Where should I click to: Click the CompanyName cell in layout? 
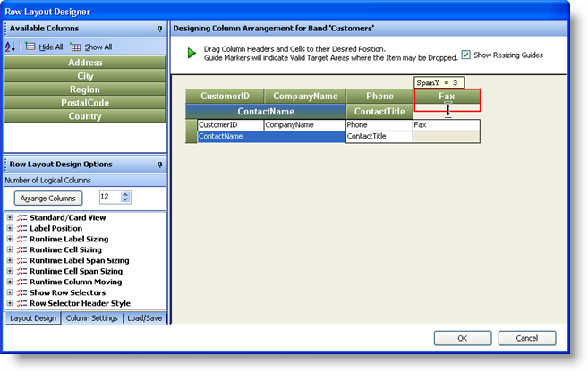(304, 125)
